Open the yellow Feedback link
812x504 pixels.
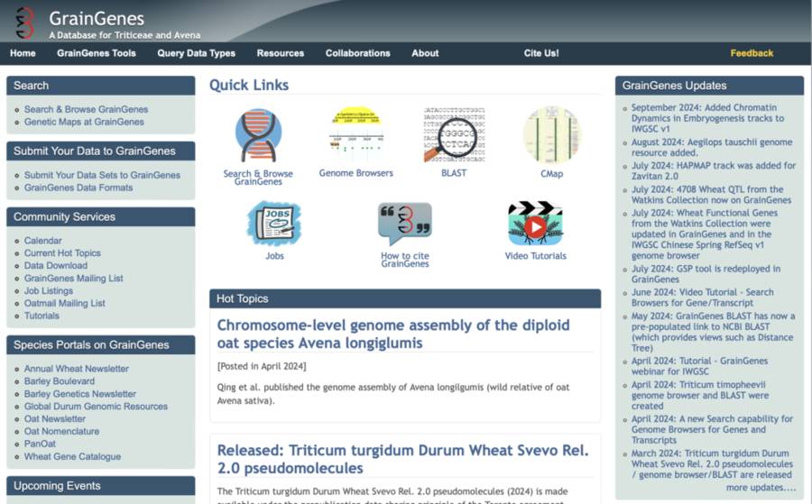(x=752, y=53)
